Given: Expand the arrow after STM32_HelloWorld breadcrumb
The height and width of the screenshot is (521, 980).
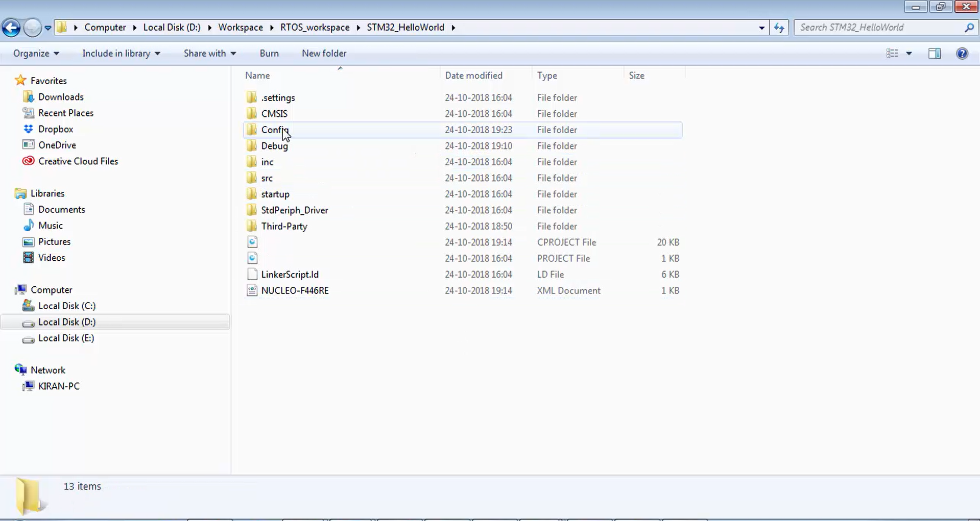Looking at the screenshot, I should tap(453, 28).
